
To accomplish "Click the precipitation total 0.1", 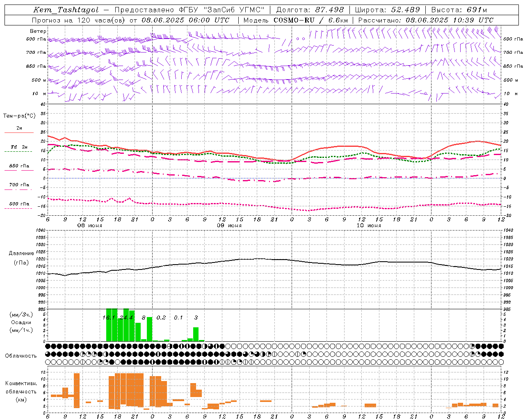I will (x=178, y=318).
